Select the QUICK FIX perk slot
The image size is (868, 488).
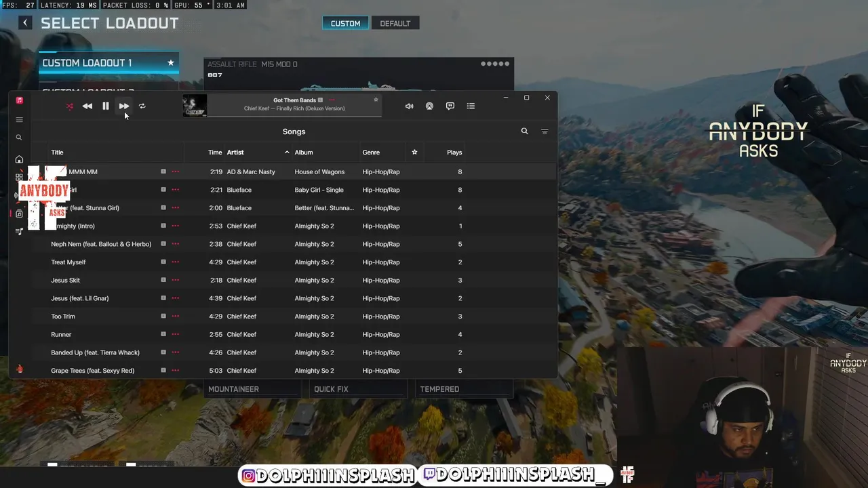pyautogui.click(x=357, y=389)
